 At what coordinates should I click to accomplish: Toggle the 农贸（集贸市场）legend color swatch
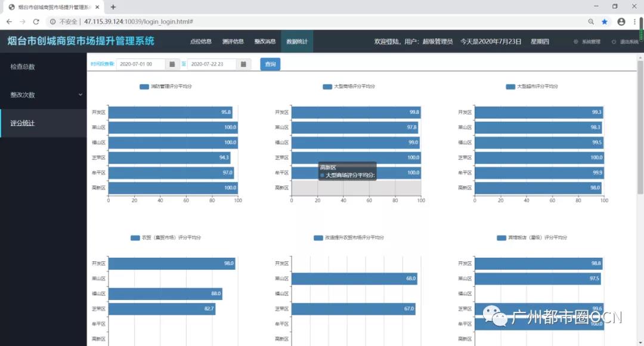coord(135,238)
